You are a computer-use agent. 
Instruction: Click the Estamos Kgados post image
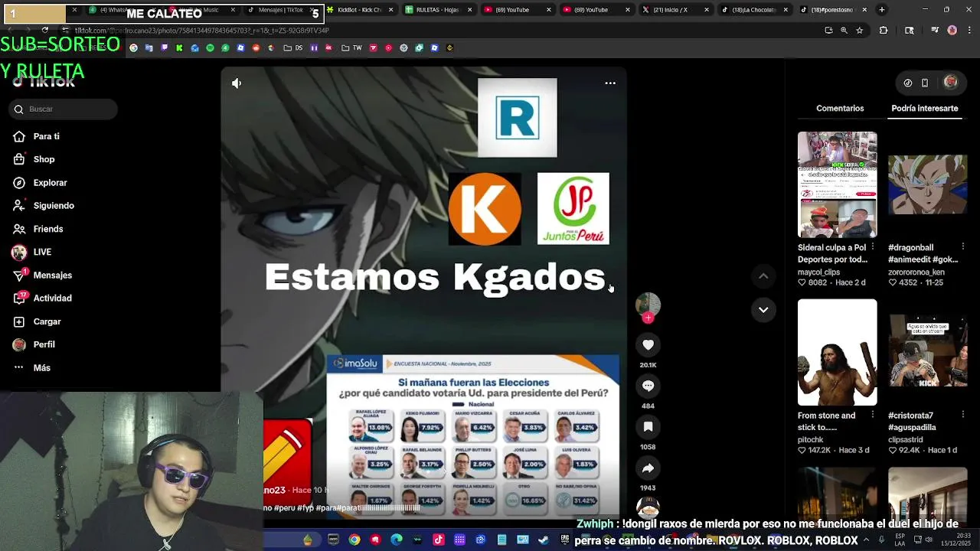click(423, 293)
